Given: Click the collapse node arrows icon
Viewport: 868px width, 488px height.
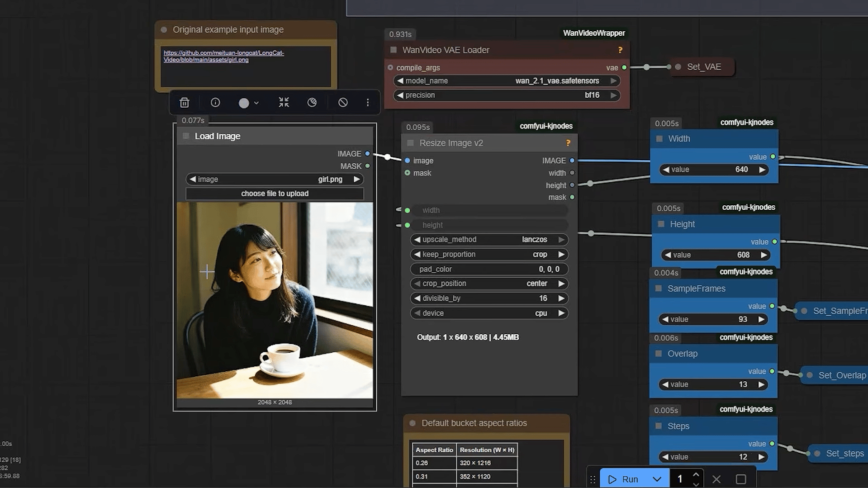Looking at the screenshot, I should tap(284, 103).
